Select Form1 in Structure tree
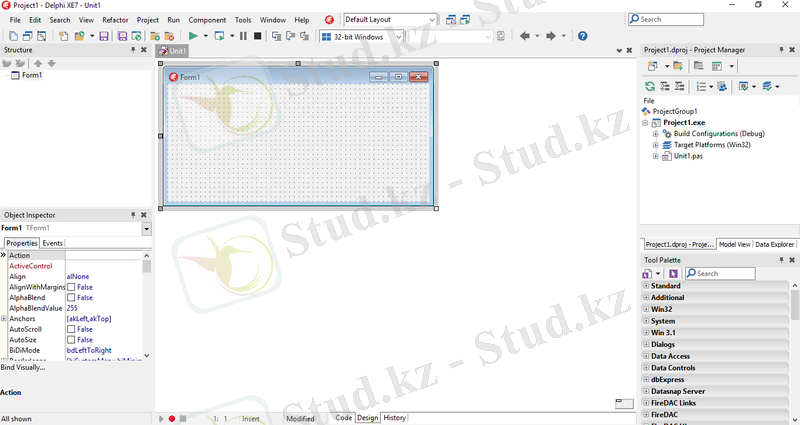This screenshot has width=800, height=425. 32,75
